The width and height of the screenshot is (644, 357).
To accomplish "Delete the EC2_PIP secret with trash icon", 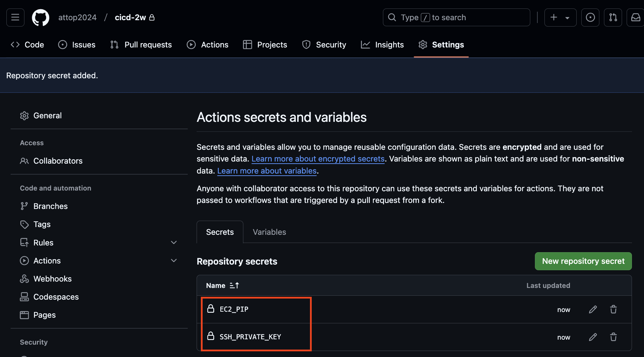I will 613,310.
